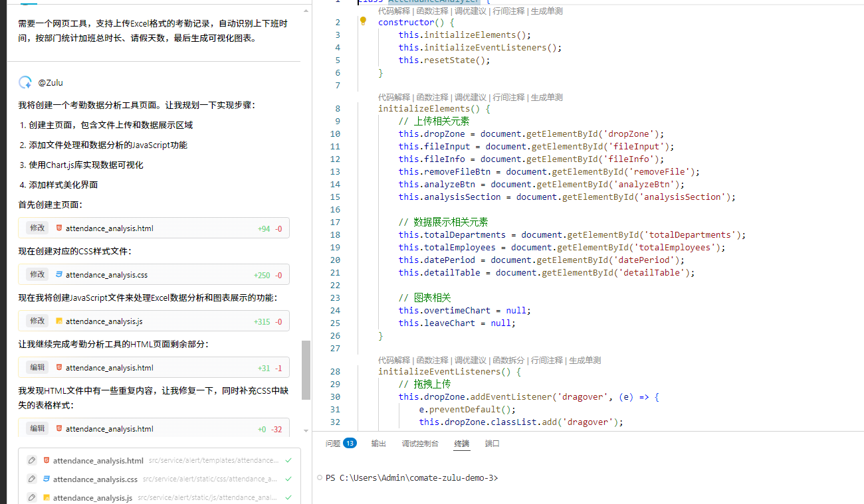Click the HTML file icon in the +0 -32 card
This screenshot has height=504, width=864.
click(59, 429)
